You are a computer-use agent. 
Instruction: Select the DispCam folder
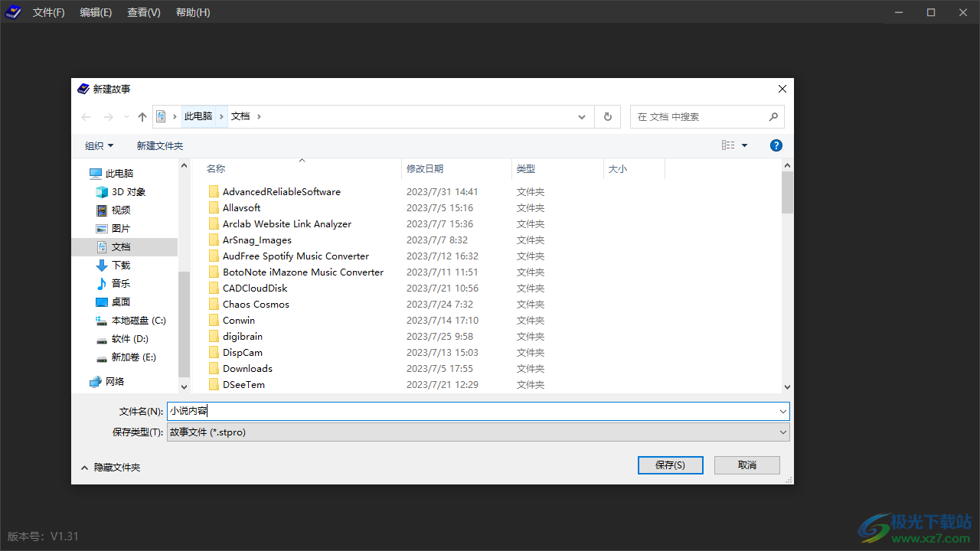(243, 353)
